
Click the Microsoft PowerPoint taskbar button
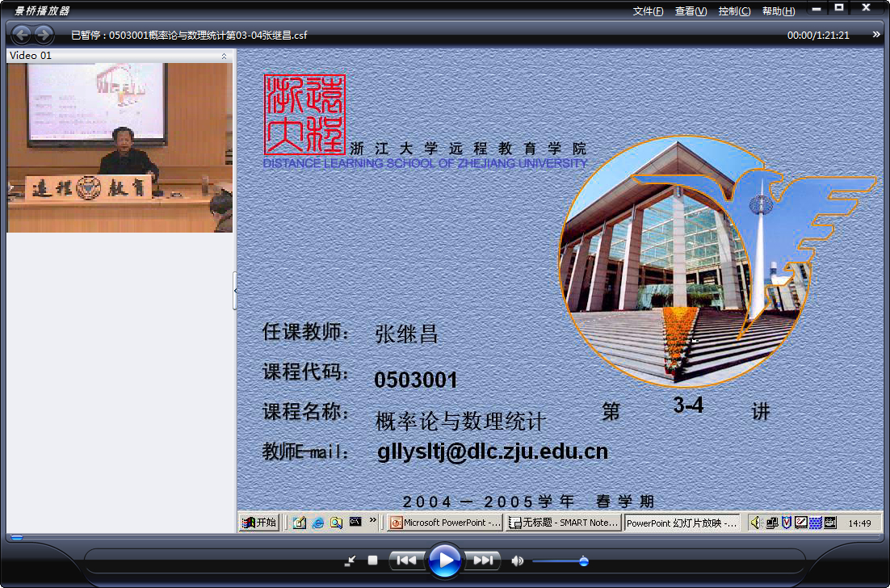point(446,523)
